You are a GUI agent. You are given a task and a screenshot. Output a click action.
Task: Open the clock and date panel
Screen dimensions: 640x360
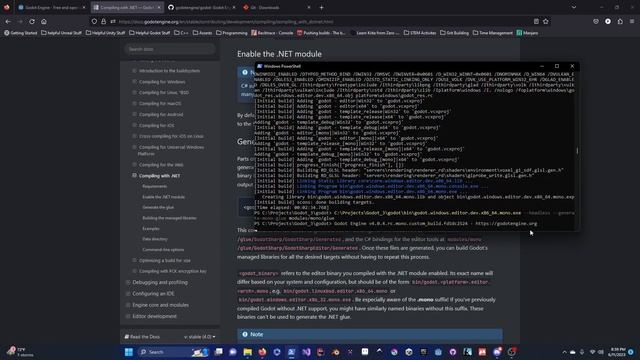pyautogui.click(x=616, y=352)
